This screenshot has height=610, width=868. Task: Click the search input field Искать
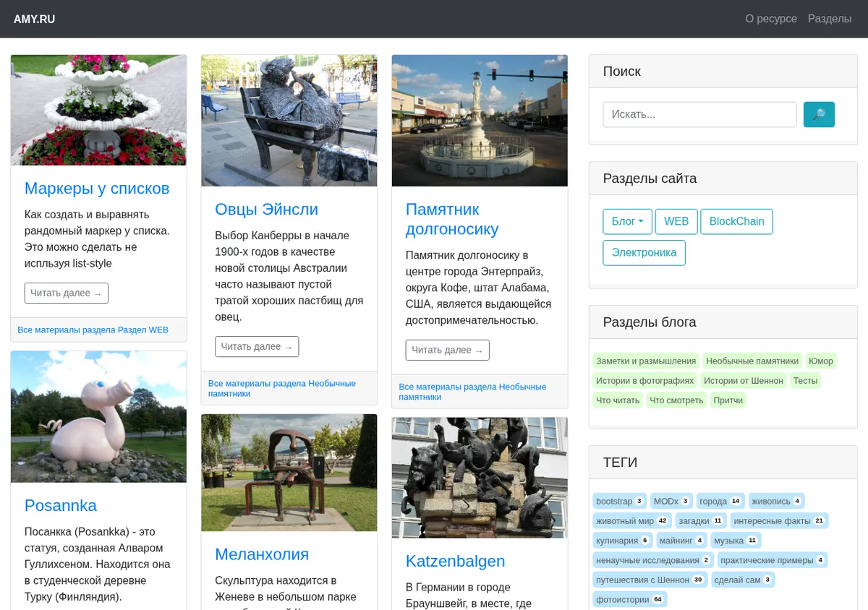coord(699,114)
